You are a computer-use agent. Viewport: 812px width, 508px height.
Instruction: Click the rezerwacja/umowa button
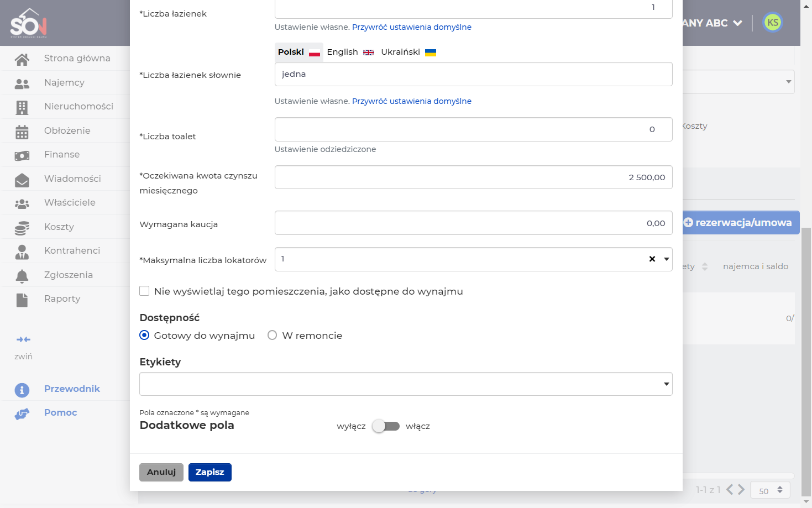(741, 223)
